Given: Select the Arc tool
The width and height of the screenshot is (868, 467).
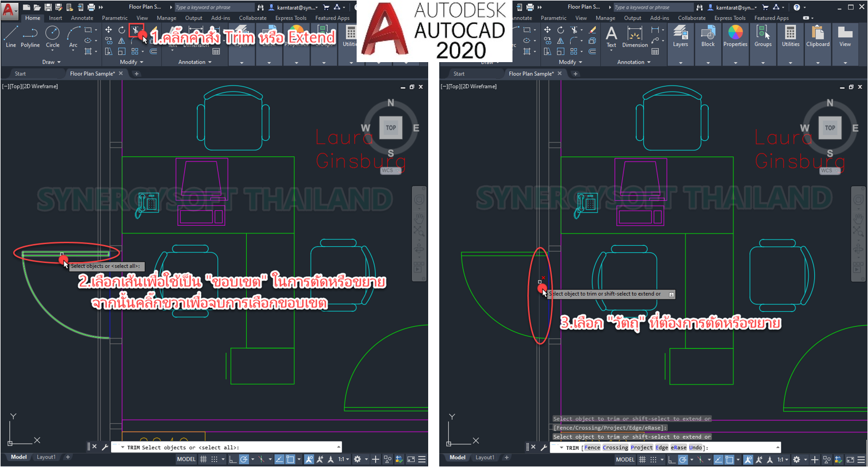Looking at the screenshot, I should click(72, 33).
